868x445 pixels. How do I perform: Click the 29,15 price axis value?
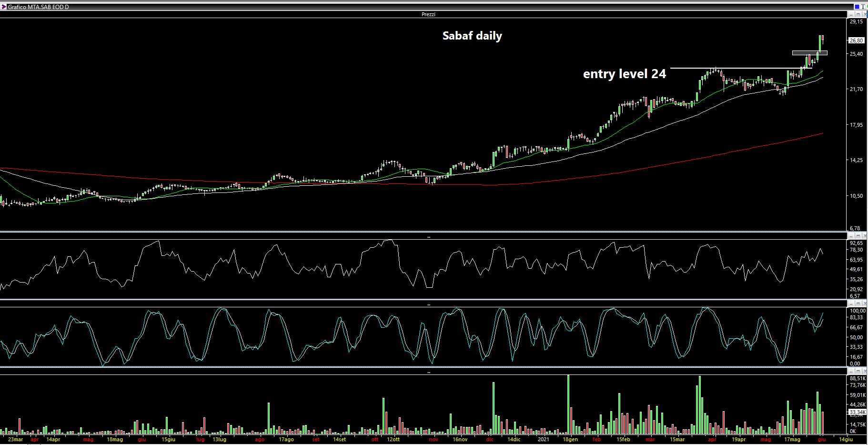coord(856,22)
